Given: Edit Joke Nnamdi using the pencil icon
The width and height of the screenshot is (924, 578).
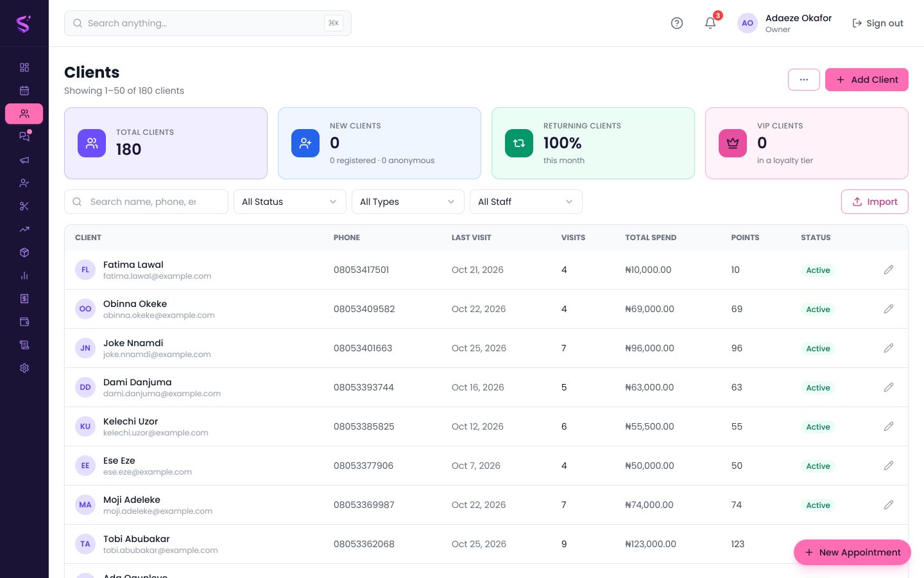Looking at the screenshot, I should (889, 348).
